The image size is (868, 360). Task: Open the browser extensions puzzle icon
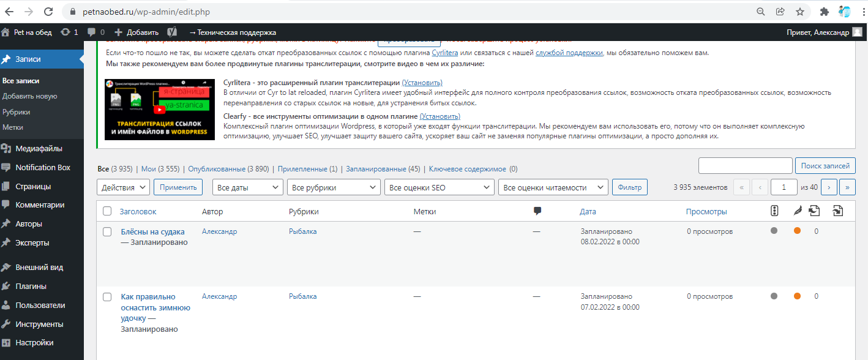coord(825,11)
